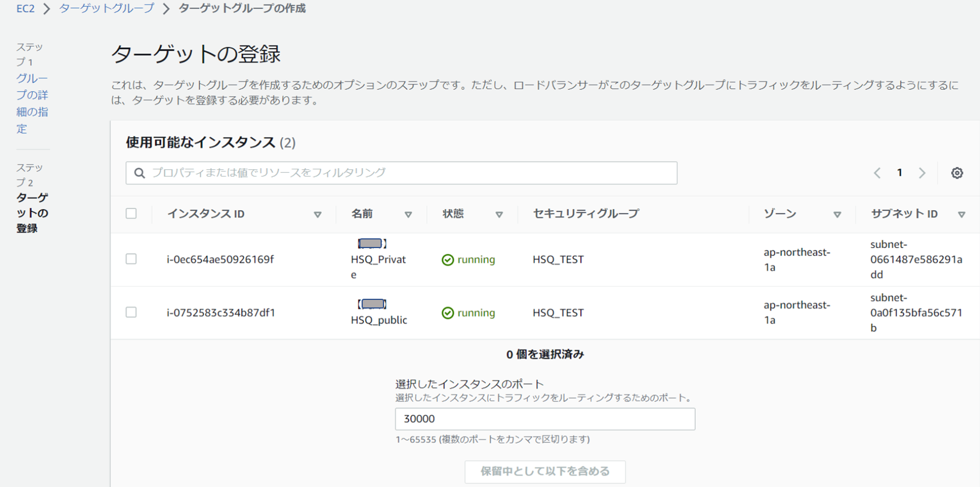Check instance i-0ec654ae50926169f
The image size is (980, 487).
coord(131,259)
